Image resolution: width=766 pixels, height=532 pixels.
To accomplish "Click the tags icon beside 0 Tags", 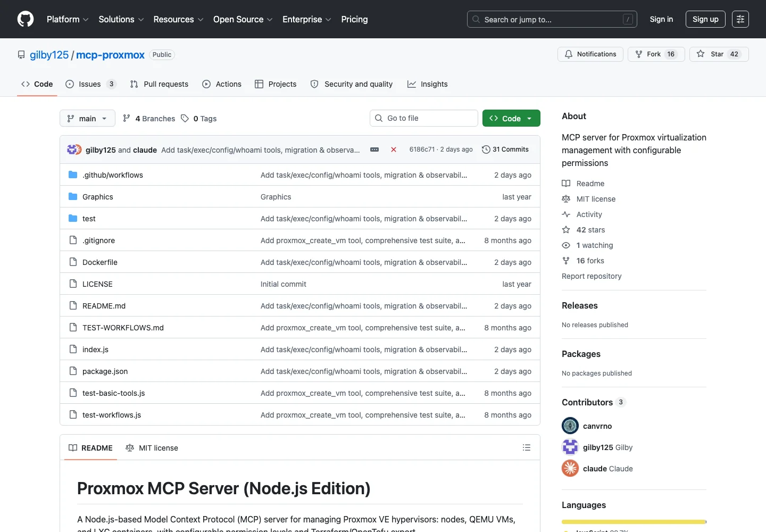I will (185, 119).
